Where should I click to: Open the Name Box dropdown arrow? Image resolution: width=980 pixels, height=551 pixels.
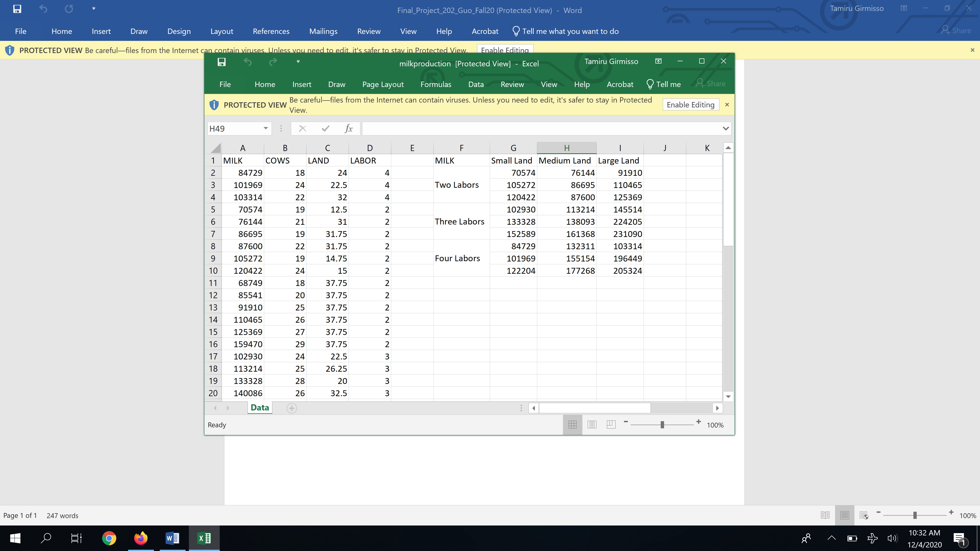(x=265, y=129)
